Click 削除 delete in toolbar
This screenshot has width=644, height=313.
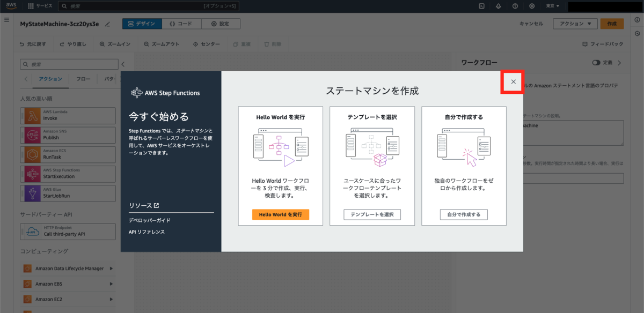(274, 44)
